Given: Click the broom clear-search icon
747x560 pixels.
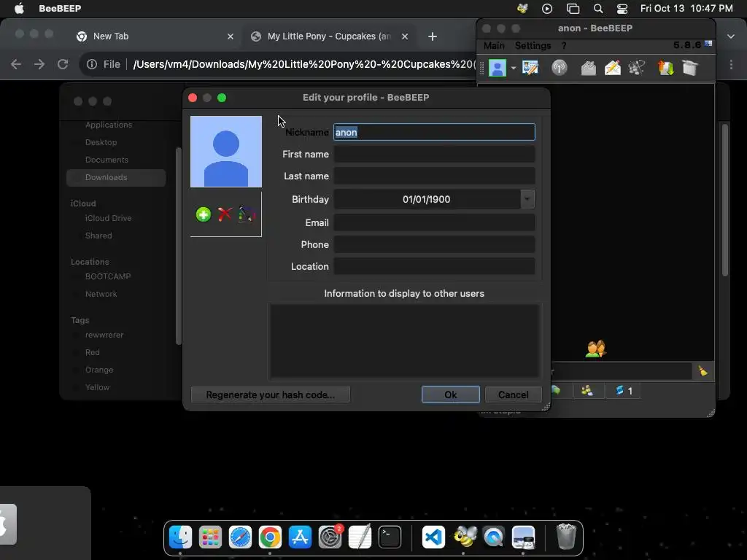Looking at the screenshot, I should click(x=703, y=370).
